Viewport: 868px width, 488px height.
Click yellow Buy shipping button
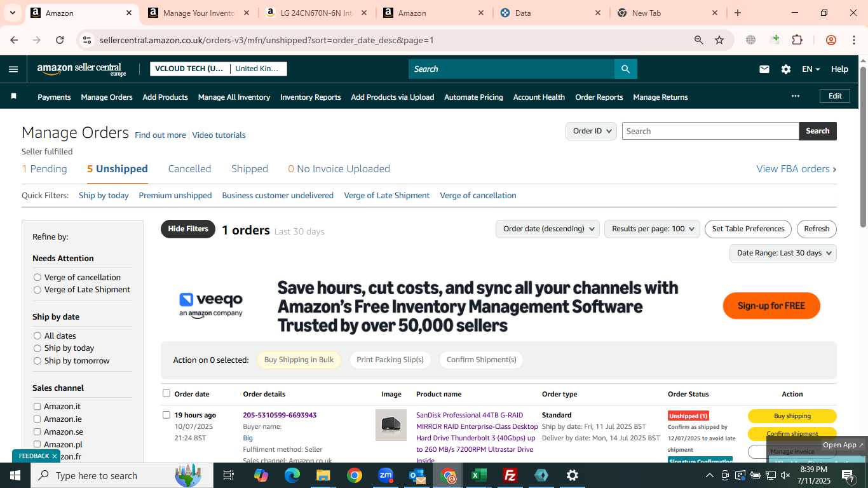[792, 416]
